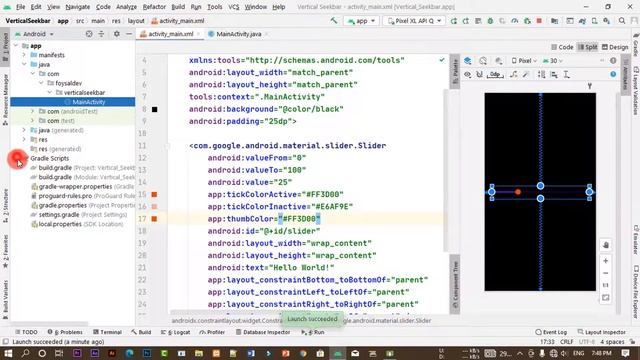Switch editor to Split view
This screenshot has height=360, width=640.
click(x=588, y=47)
